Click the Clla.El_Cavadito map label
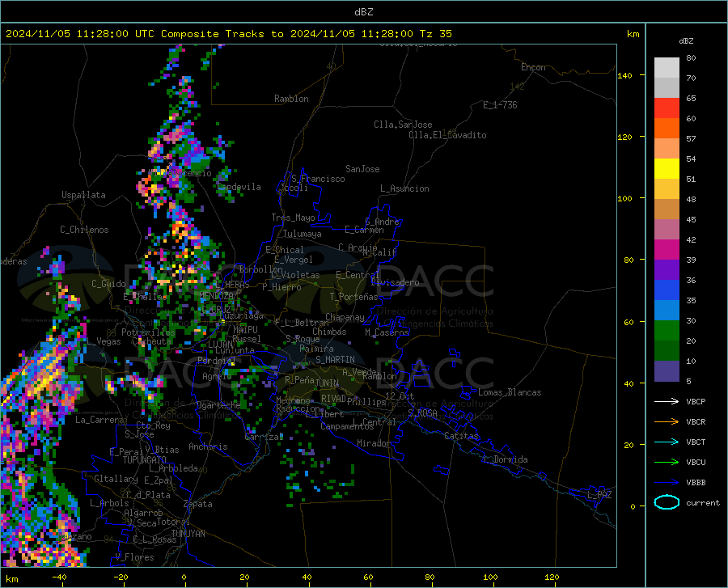 (447, 135)
